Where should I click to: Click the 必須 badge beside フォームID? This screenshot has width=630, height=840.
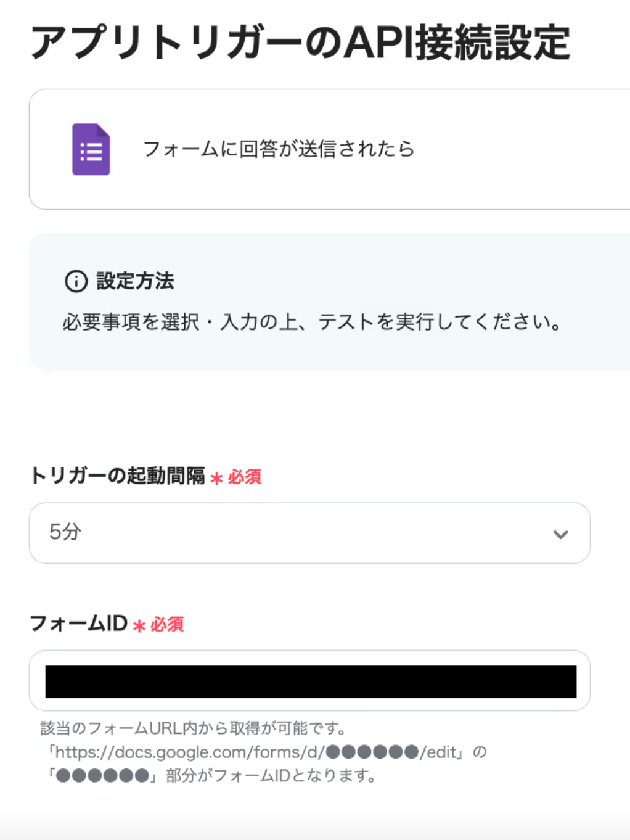click(x=167, y=625)
